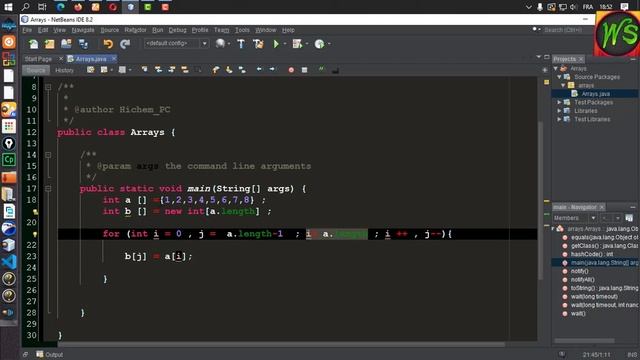640x360 pixels.
Task: Click the Navigator horizontal scrollbar
Action: pyautogui.click(x=584, y=340)
